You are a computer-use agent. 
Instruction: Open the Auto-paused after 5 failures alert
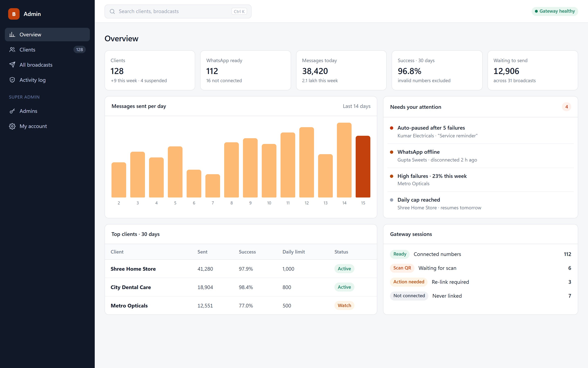pos(480,132)
